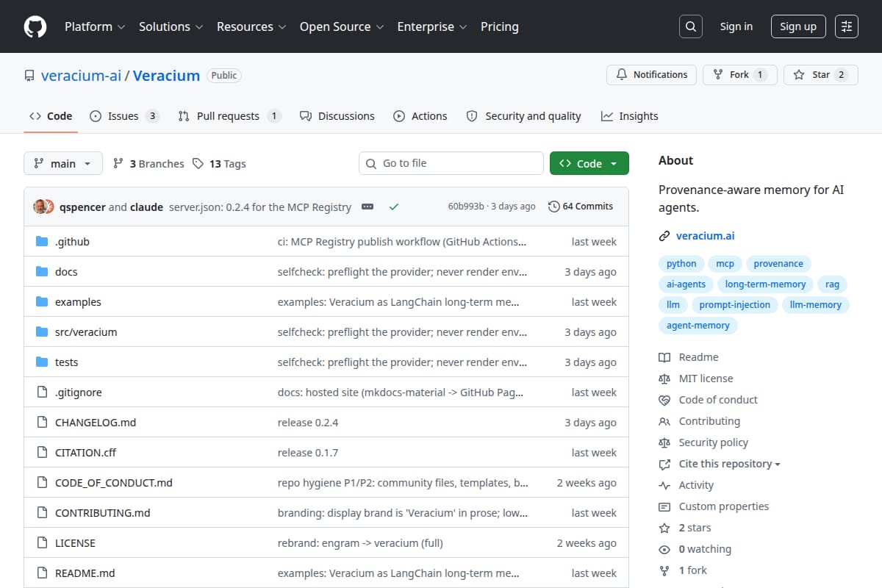Switch to the Insights tab
Screen dimensions: 882x588
click(630, 116)
